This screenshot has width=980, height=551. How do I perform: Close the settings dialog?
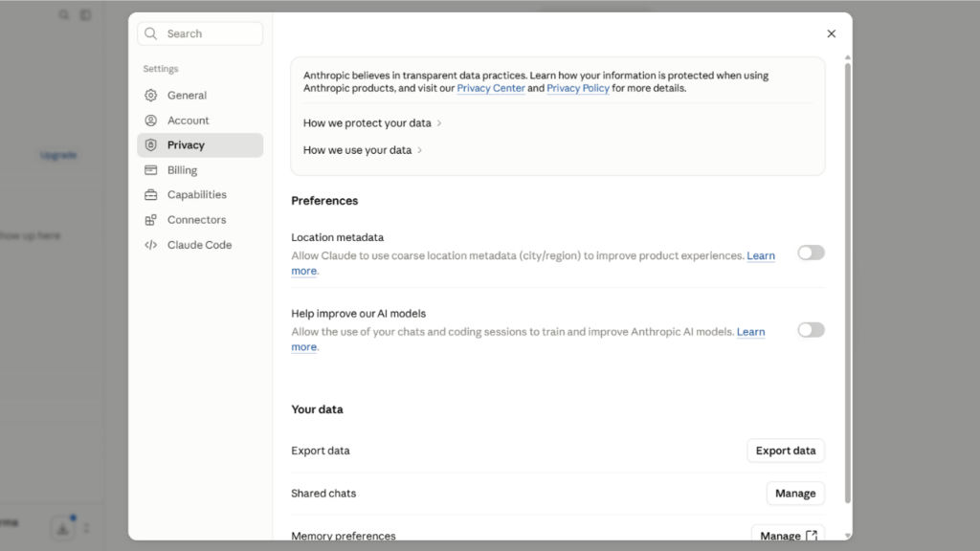coord(832,33)
